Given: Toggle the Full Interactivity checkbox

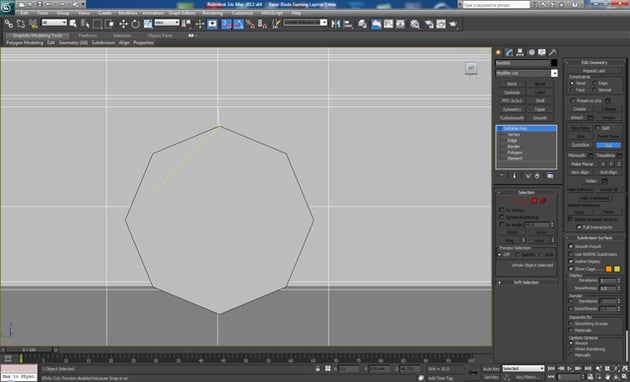Looking at the screenshot, I should [x=579, y=227].
